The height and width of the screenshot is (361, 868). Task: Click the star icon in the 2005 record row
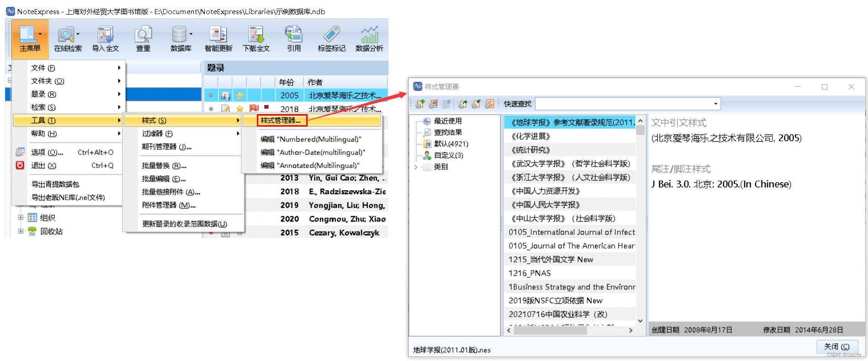240,96
